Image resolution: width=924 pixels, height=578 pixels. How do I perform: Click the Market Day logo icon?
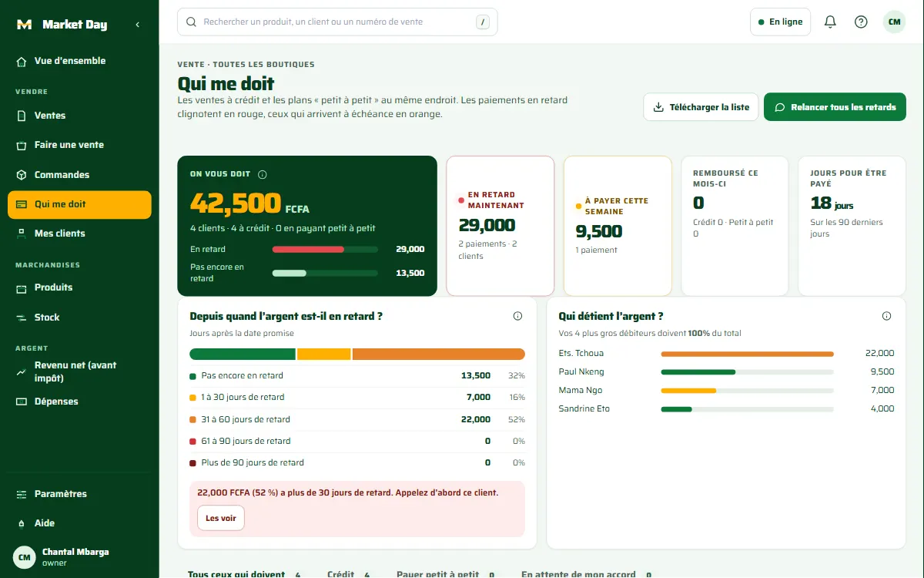pos(24,25)
